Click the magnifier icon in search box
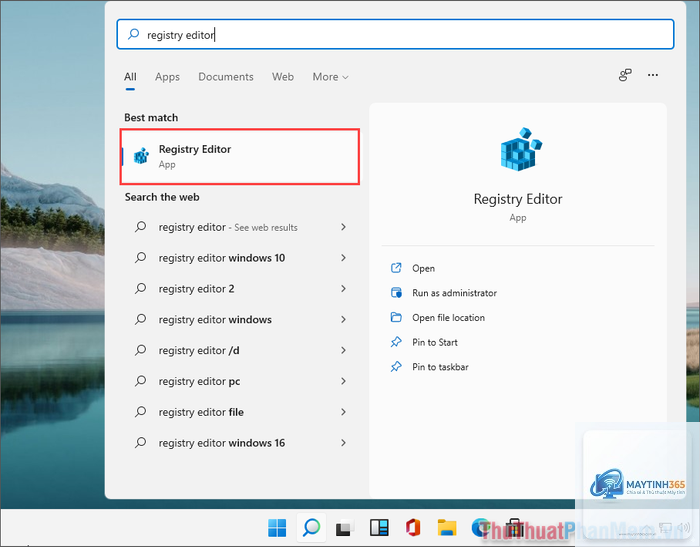 coord(133,34)
